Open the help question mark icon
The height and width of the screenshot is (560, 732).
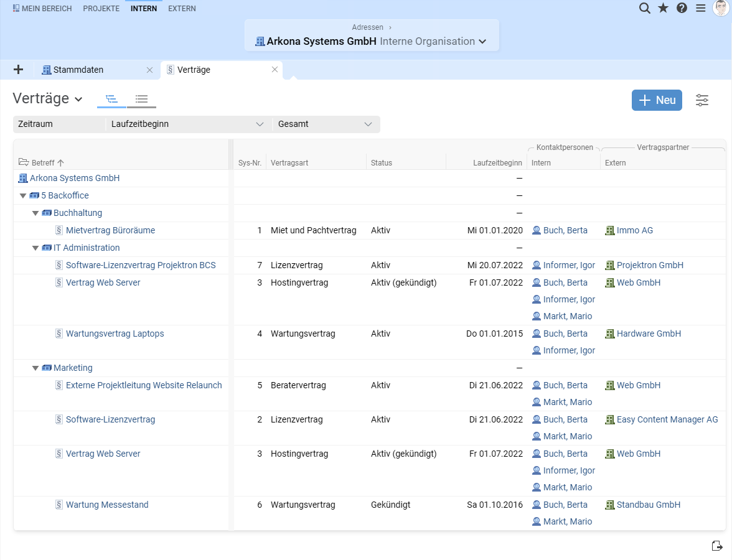(x=682, y=8)
